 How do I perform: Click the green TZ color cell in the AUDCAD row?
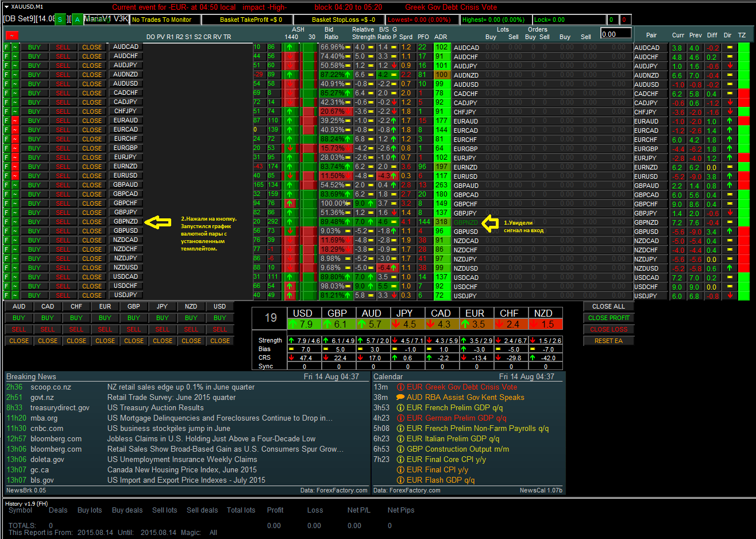[x=744, y=48]
